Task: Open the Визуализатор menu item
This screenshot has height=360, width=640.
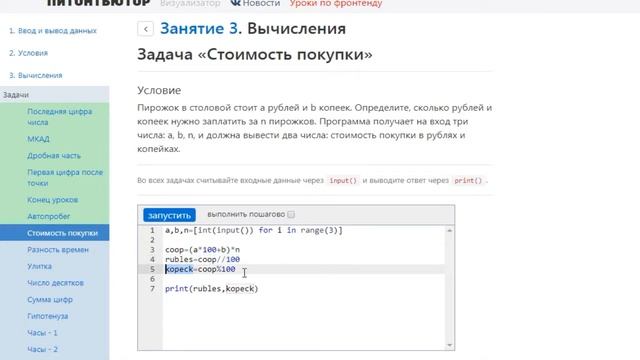Action: [190, 3]
